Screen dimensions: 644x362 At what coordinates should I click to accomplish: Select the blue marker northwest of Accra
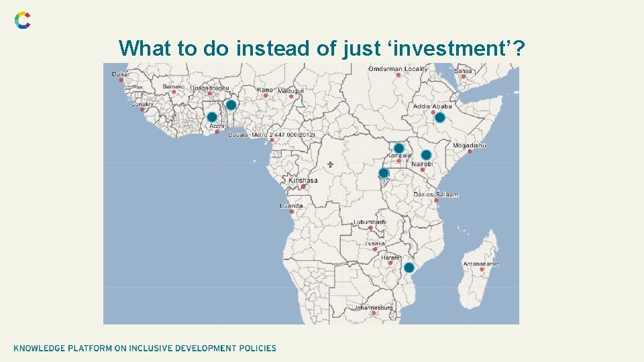[212, 117]
